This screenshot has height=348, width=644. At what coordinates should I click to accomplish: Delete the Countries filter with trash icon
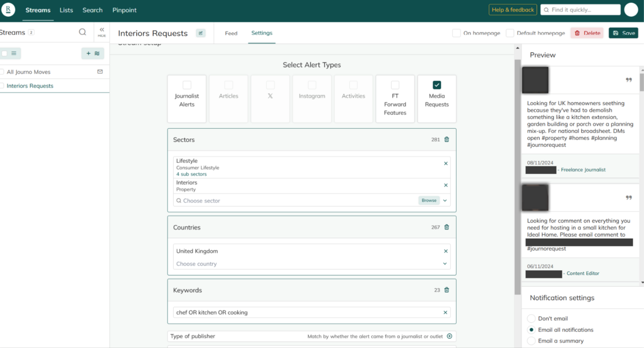click(x=447, y=227)
